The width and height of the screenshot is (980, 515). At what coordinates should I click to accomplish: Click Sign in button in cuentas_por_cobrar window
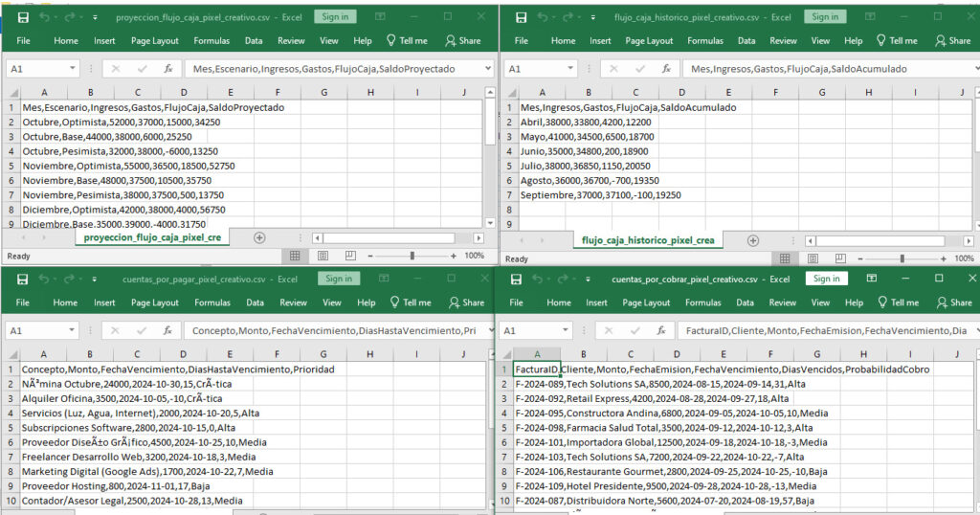coord(826,279)
